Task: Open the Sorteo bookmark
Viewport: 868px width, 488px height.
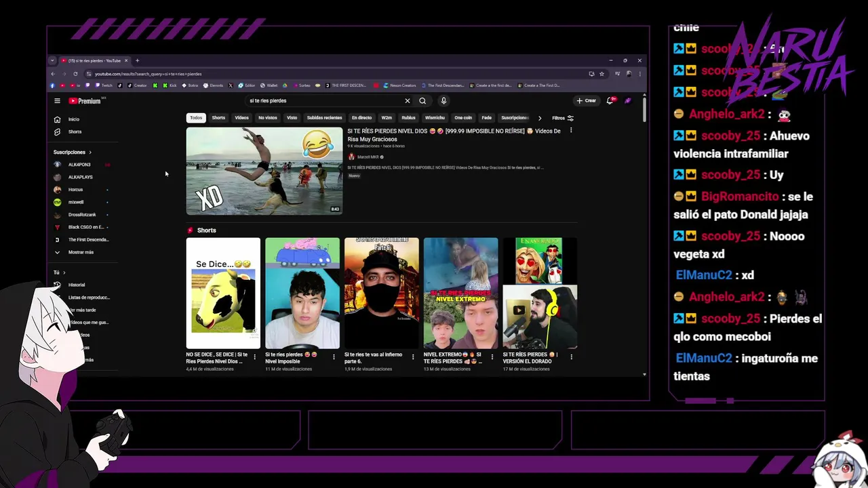Action: [302, 85]
